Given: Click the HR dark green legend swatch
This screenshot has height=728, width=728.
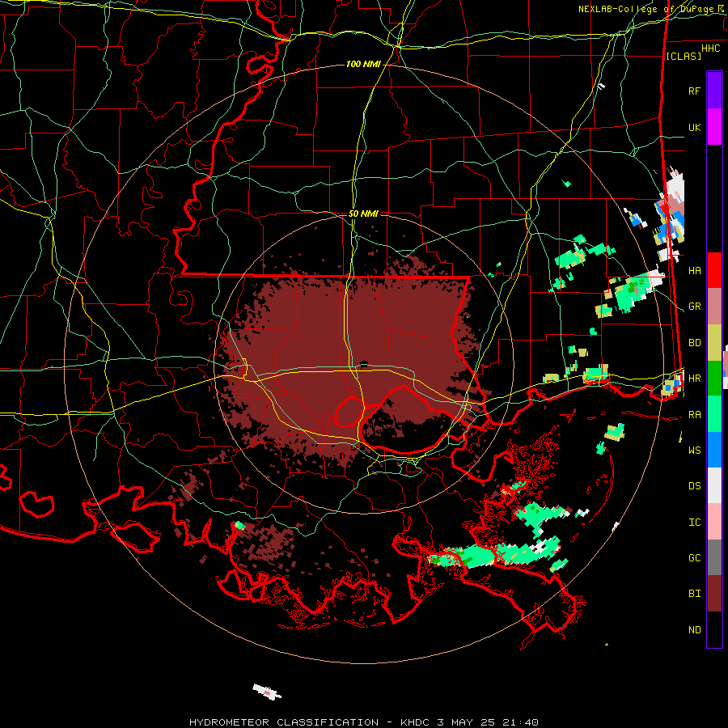Looking at the screenshot, I should click(x=714, y=379).
